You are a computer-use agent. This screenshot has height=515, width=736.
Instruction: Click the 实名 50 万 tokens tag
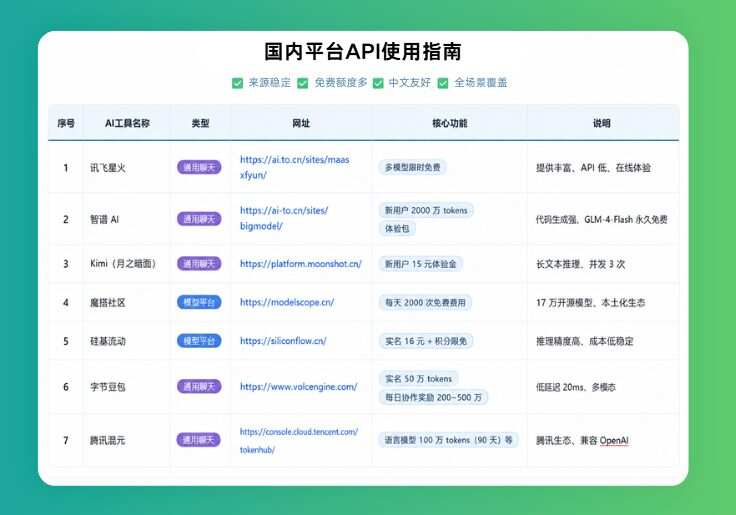click(419, 378)
